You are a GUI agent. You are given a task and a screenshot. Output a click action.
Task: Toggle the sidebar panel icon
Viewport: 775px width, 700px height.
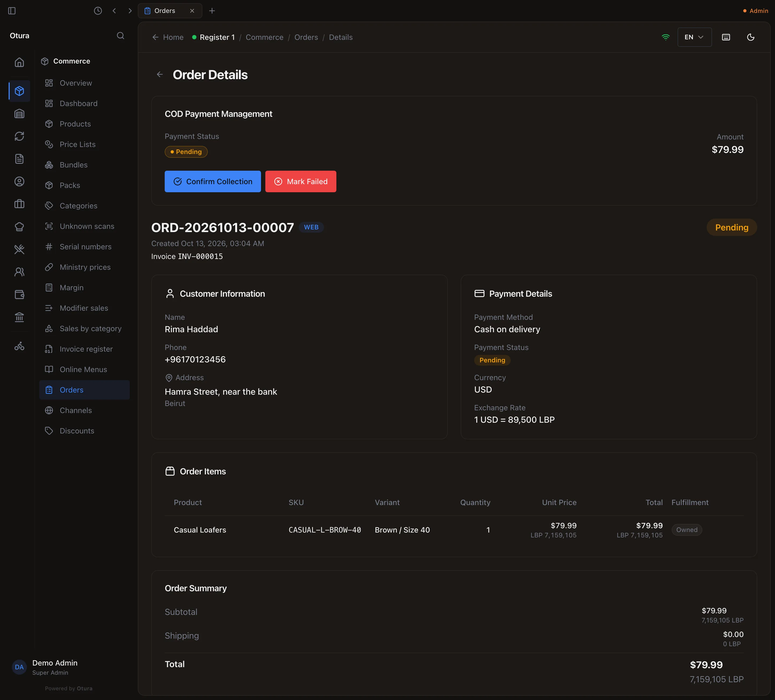12,11
